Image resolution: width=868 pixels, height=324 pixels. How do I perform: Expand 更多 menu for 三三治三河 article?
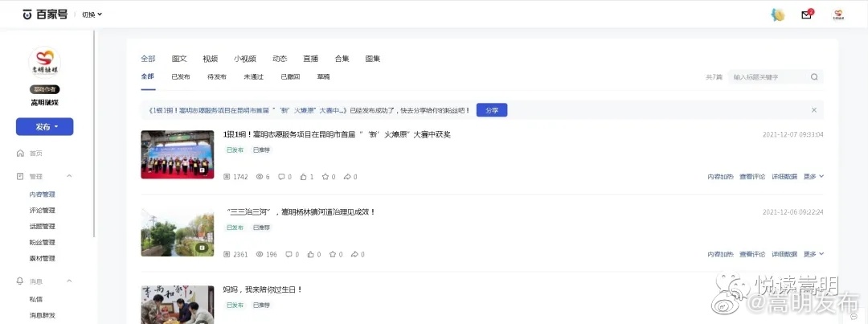tap(813, 254)
